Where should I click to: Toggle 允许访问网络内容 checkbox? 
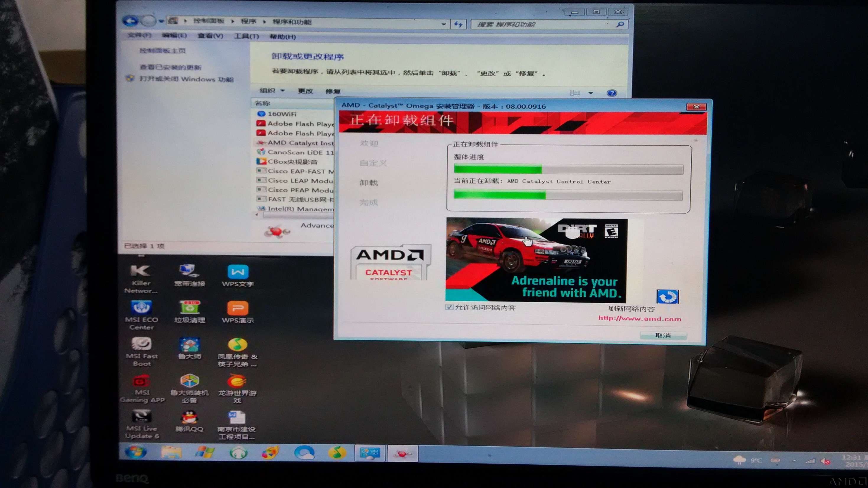(449, 307)
